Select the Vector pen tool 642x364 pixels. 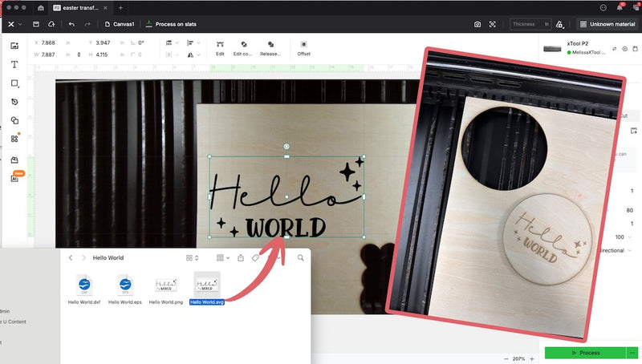14,102
